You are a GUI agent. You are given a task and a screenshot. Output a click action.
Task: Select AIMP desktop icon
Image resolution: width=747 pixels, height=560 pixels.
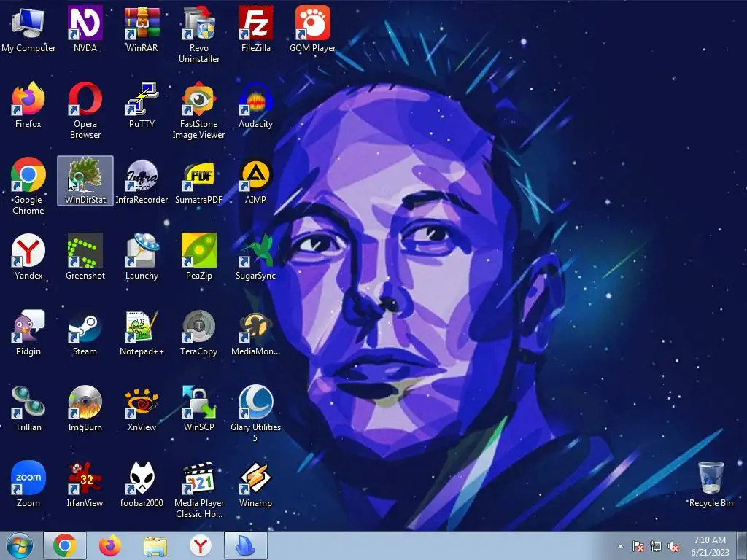[x=256, y=181]
